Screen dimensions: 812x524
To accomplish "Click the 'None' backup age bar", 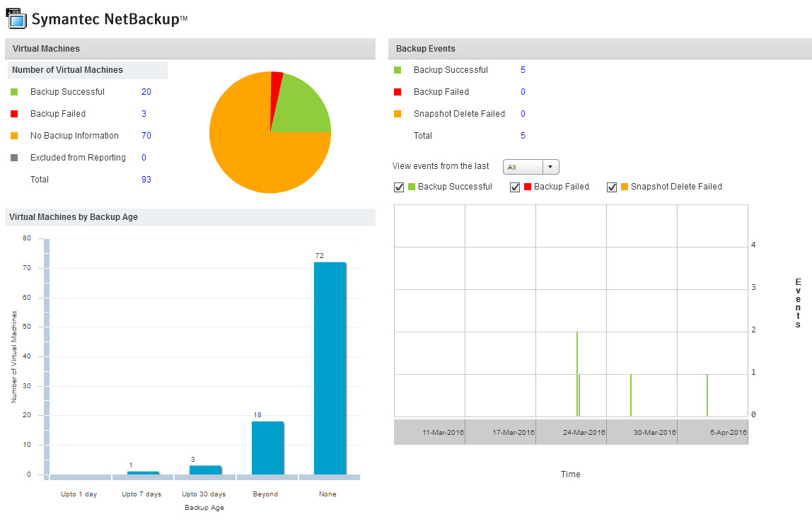I will point(330,368).
